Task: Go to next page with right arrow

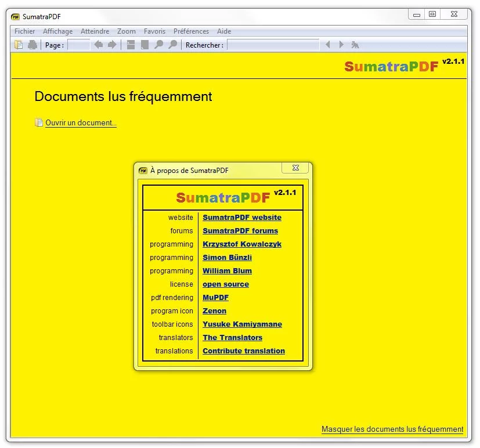Action: click(112, 45)
